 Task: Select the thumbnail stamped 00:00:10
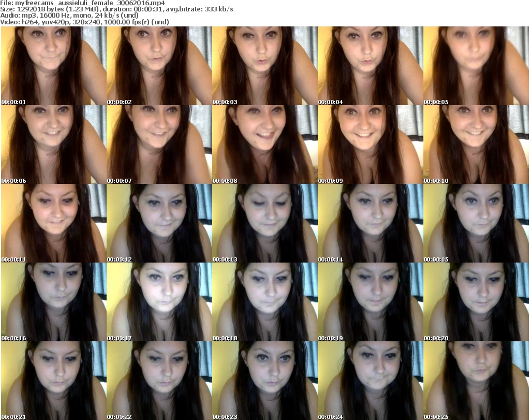(476, 144)
